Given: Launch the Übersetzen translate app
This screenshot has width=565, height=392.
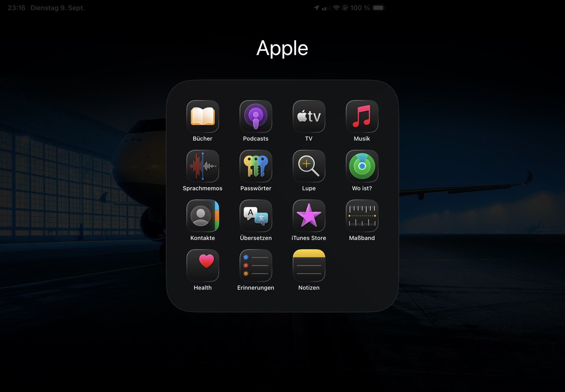Looking at the screenshot, I should (256, 216).
